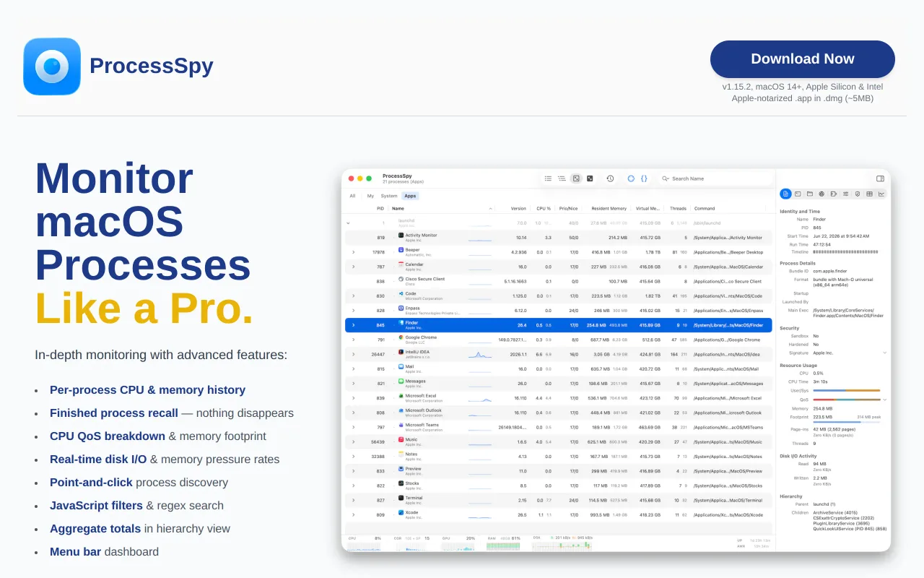
Task: Click the IntelliJ IDEA CPU sparkline graph
Action: 480,354
